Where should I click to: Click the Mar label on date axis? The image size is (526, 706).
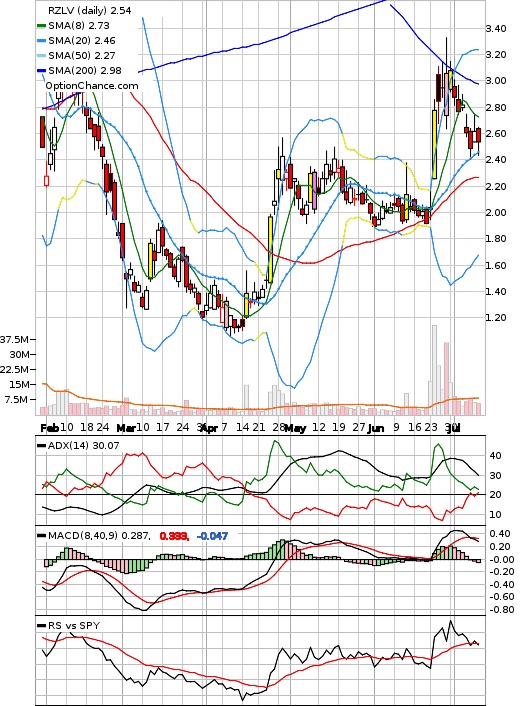coord(126,428)
